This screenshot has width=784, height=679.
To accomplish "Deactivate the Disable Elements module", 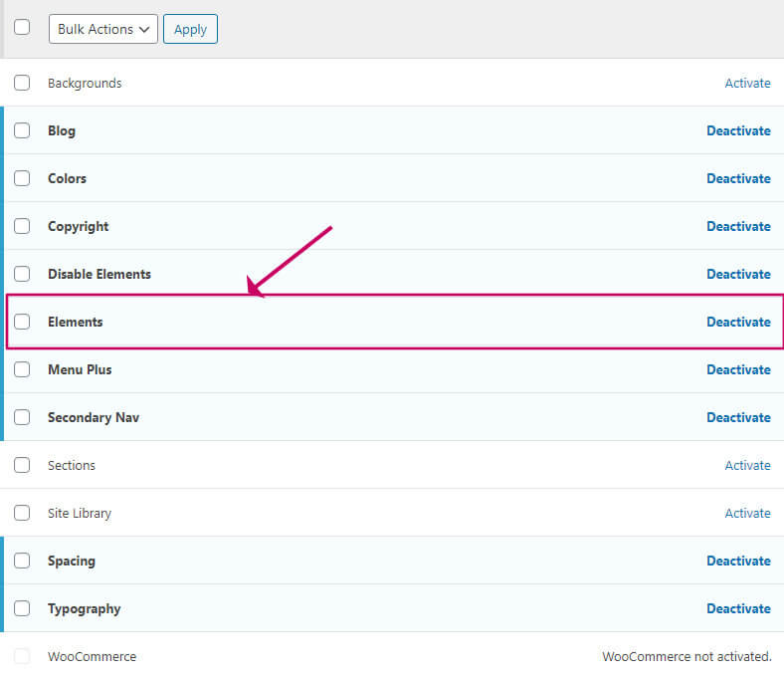I will point(738,274).
